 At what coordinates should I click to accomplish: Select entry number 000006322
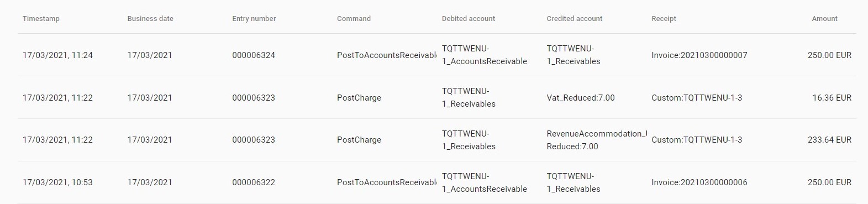[254, 182]
